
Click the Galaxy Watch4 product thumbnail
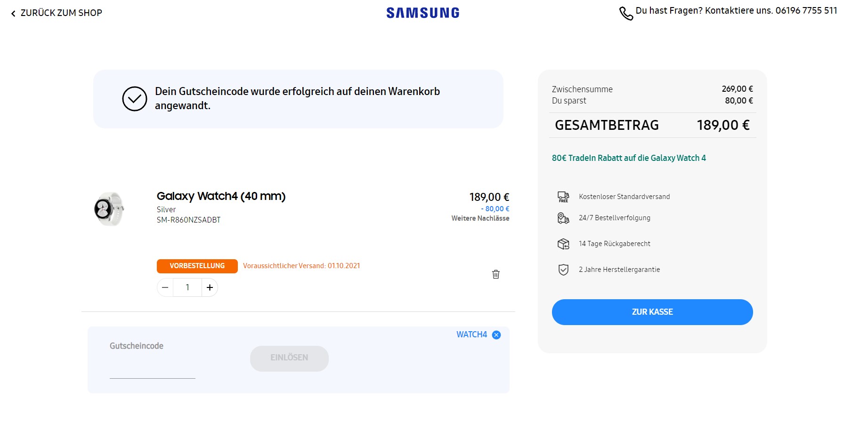(109, 209)
